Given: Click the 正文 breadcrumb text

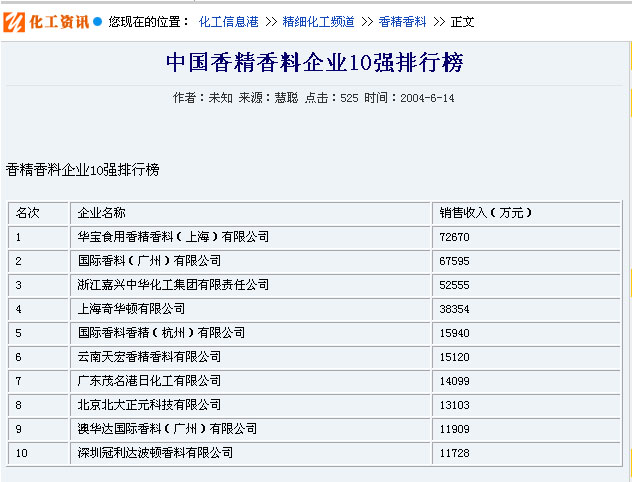Looking at the screenshot, I should pyautogui.click(x=463, y=21).
